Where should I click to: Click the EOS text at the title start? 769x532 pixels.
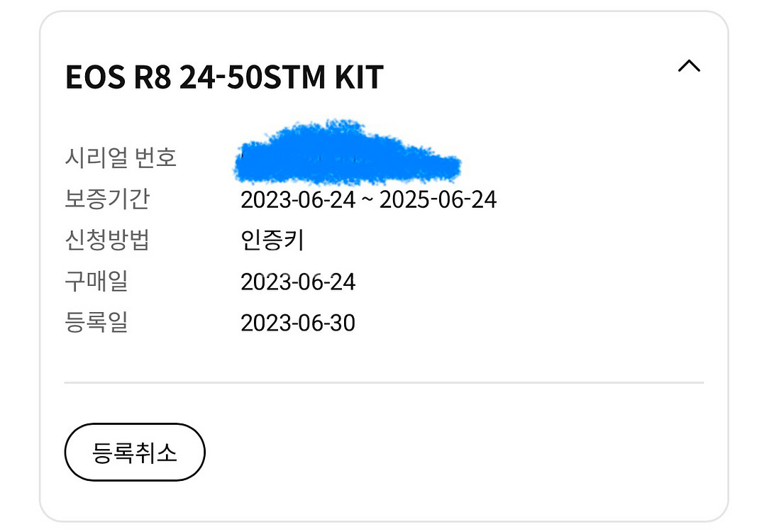(x=92, y=77)
